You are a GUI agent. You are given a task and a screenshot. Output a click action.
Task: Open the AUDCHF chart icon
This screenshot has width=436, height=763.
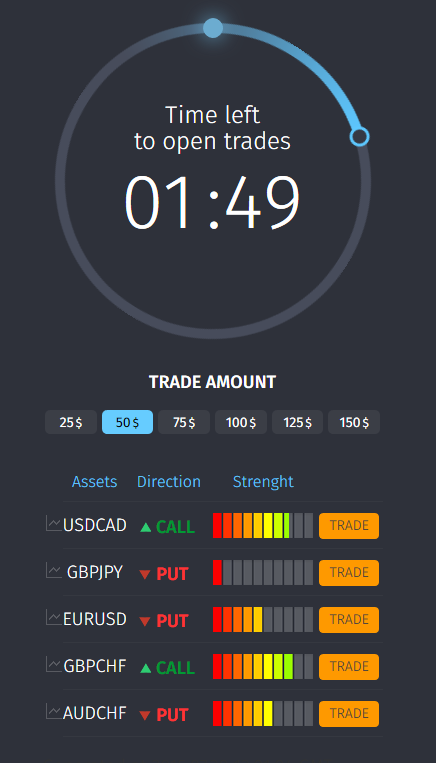coord(54,711)
